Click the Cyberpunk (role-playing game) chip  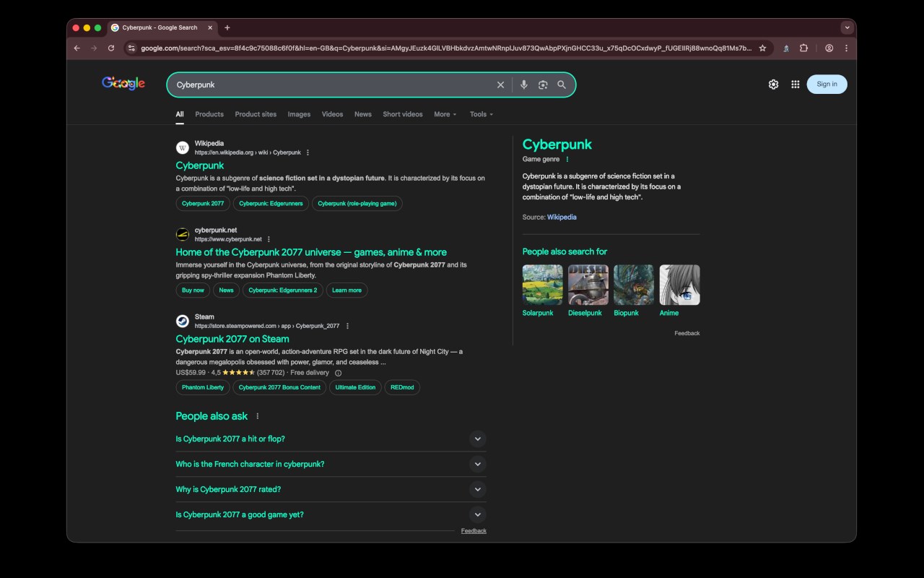pos(357,204)
